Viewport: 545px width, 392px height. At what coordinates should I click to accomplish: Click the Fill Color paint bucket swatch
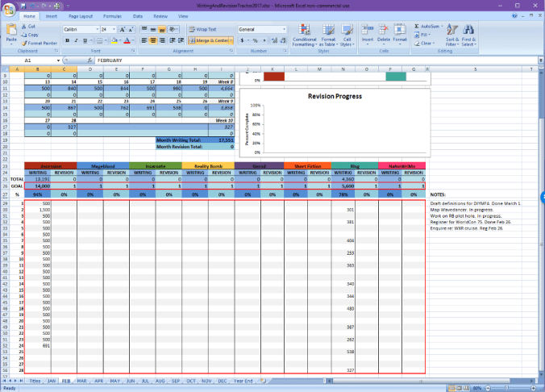(115, 40)
